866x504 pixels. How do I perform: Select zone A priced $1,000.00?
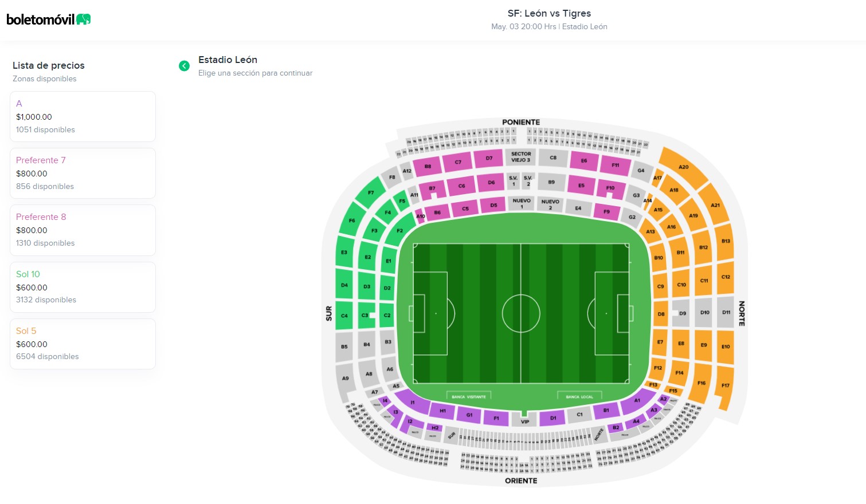83,116
